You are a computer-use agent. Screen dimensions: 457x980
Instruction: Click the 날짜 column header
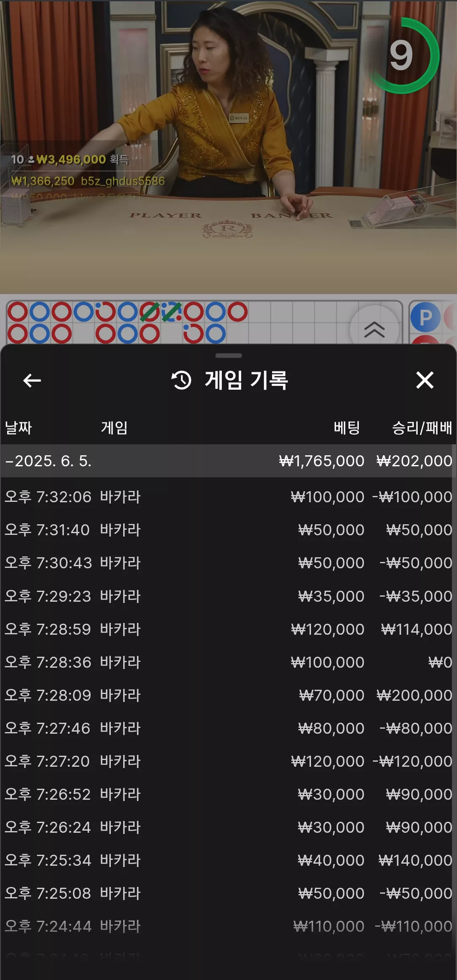tap(18, 428)
